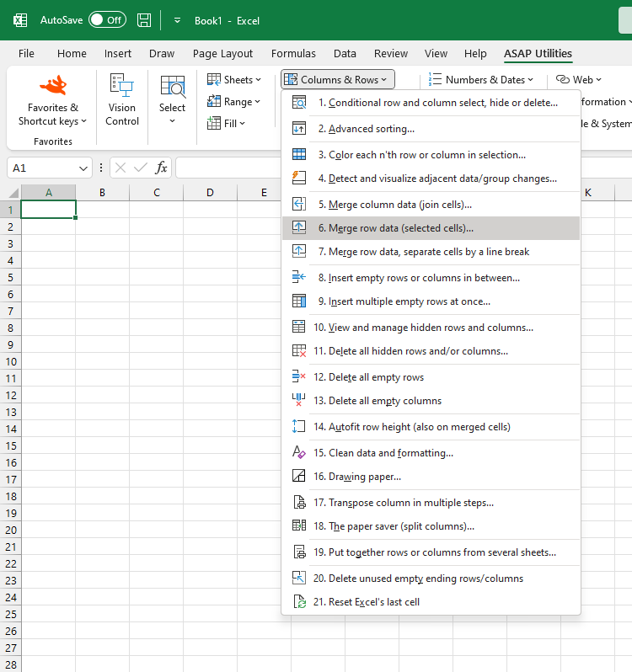Switch to the Insert tab
The image size is (632, 672).
click(x=118, y=54)
